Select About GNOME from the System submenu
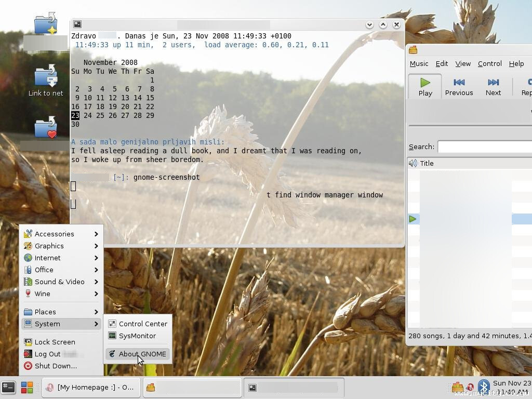Image resolution: width=532 pixels, height=399 pixels. [141, 354]
